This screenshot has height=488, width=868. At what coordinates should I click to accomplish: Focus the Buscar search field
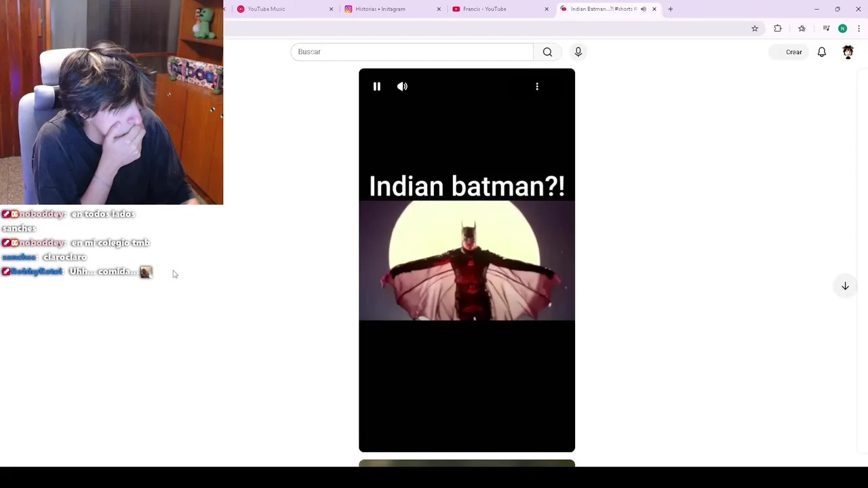tap(412, 52)
